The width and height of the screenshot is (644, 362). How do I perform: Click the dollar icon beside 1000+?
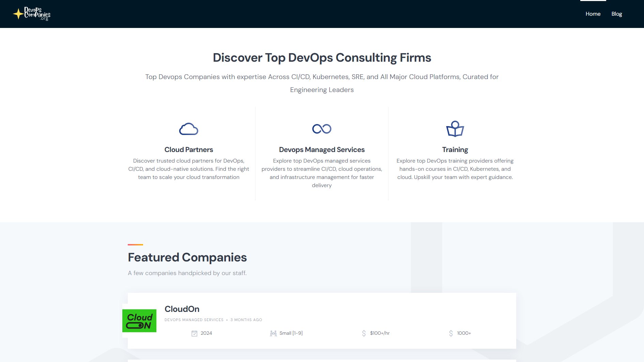click(451, 333)
